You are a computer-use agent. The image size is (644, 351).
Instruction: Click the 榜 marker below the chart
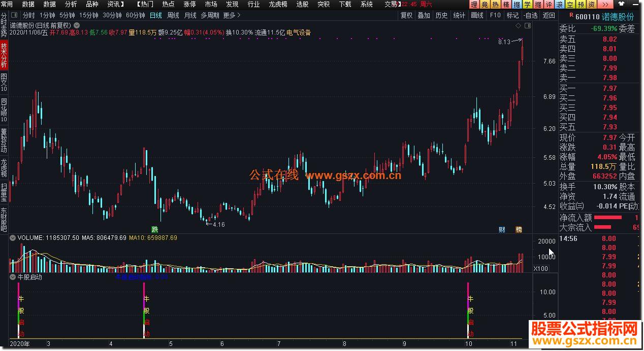point(519,229)
